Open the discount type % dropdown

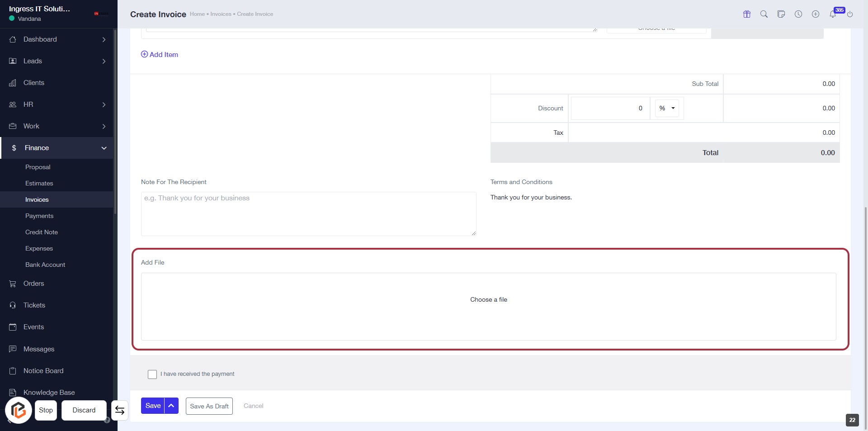667,108
